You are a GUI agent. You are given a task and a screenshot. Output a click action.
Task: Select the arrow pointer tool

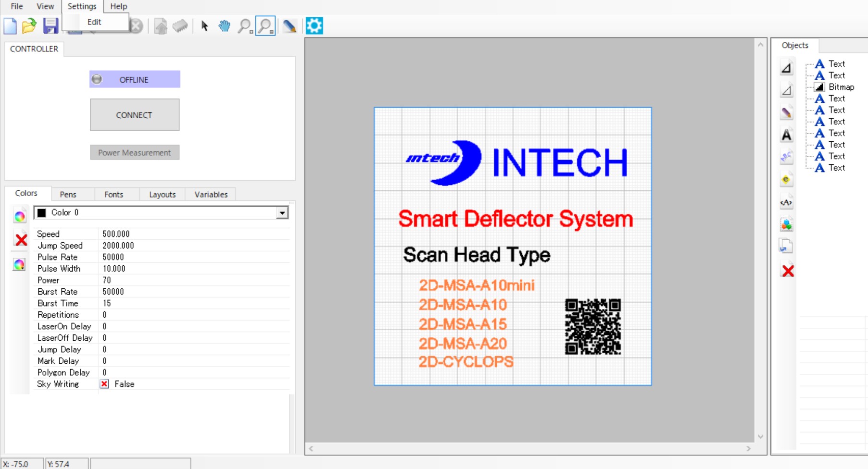coord(204,26)
